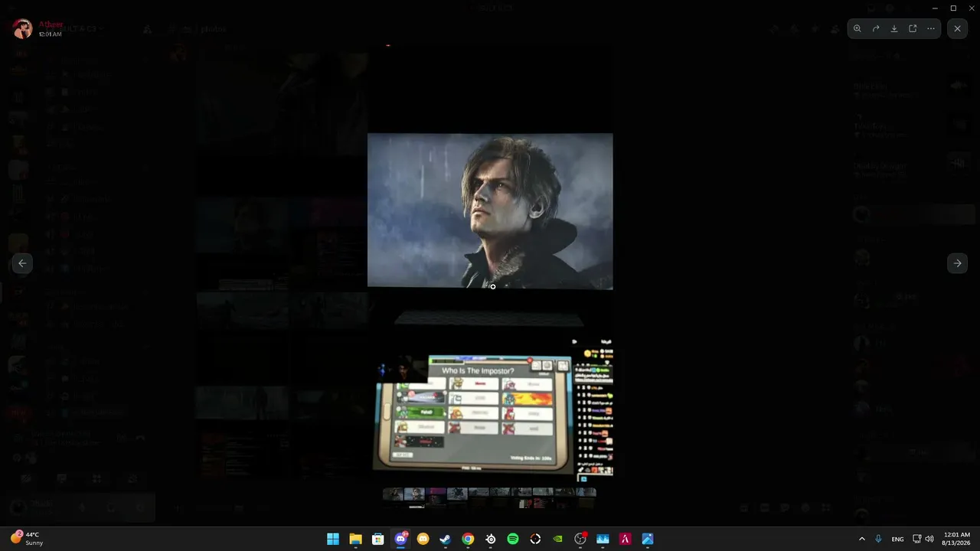This screenshot has height=551, width=980.
Task: Close the image viewer with the X button
Action: (x=957, y=28)
